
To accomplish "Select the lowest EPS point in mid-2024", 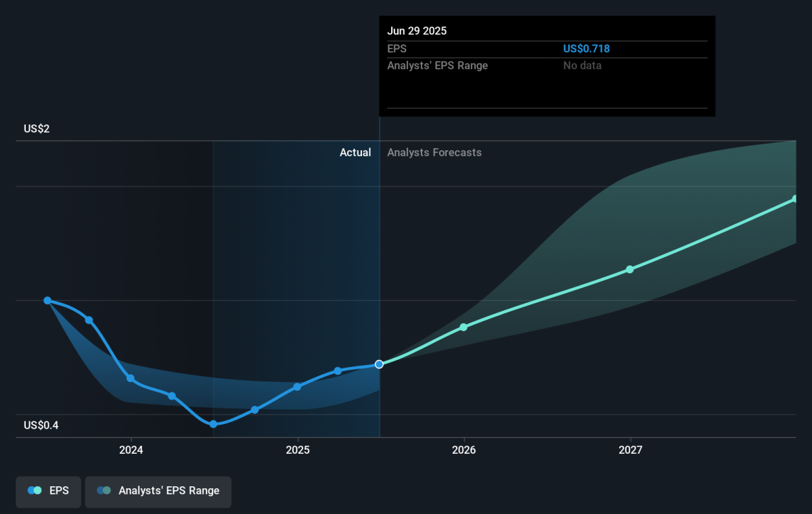I will pyautogui.click(x=213, y=424).
